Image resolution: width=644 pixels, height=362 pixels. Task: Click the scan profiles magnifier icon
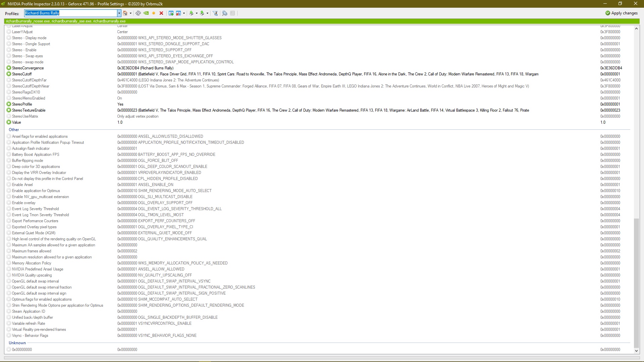(225, 13)
